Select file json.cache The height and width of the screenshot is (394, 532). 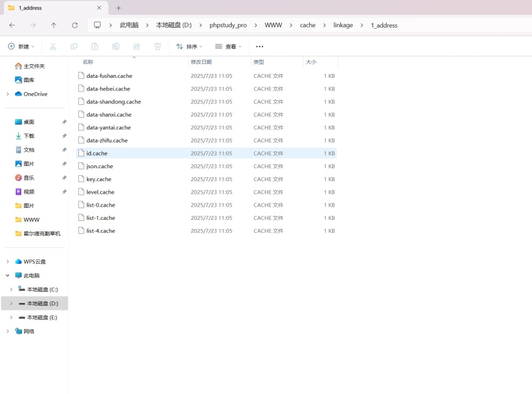click(206, 166)
